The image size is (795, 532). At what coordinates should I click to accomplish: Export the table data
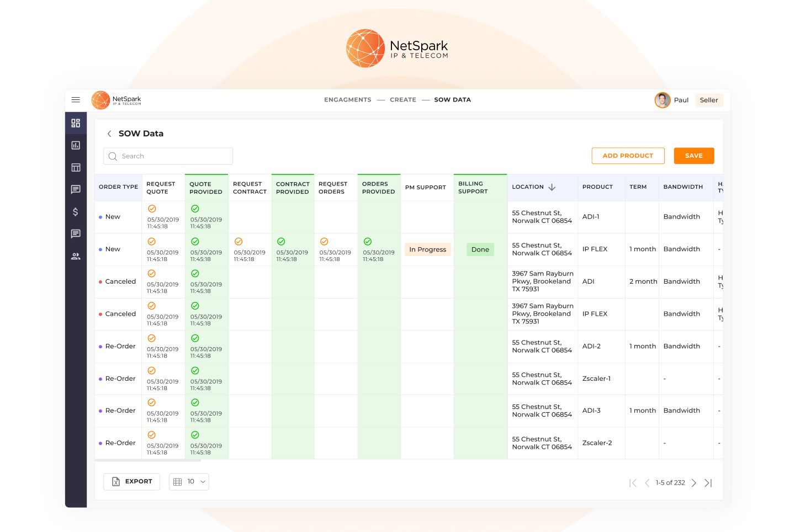(x=132, y=482)
